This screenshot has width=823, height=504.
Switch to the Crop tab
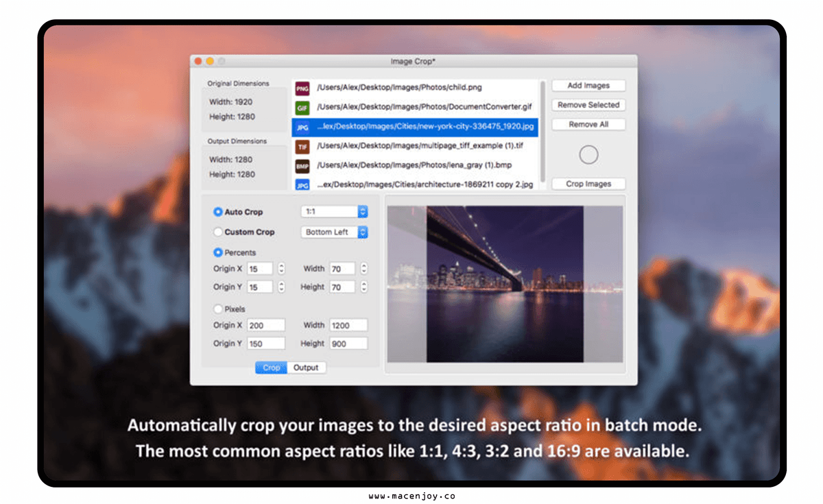click(x=272, y=368)
